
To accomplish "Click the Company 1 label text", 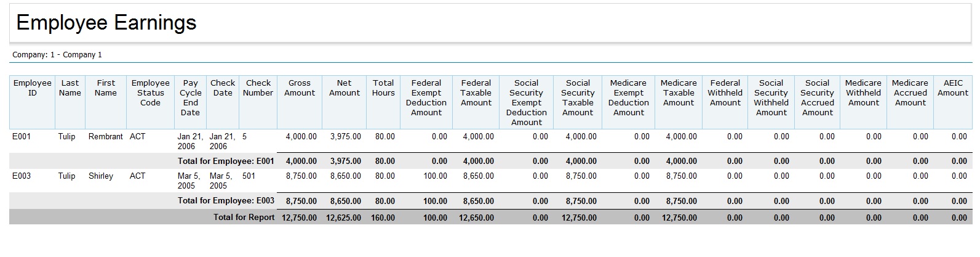I will (x=57, y=55).
